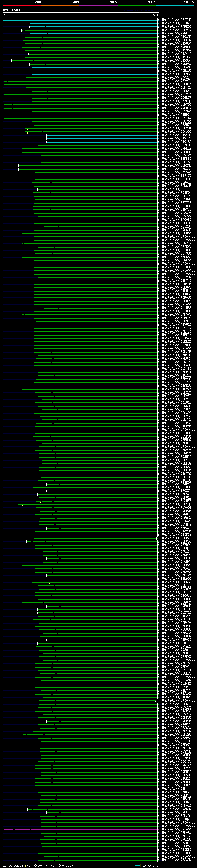Click UniRef100_O49189 label
This screenshot has height=868, width=197.
coord(177,142)
